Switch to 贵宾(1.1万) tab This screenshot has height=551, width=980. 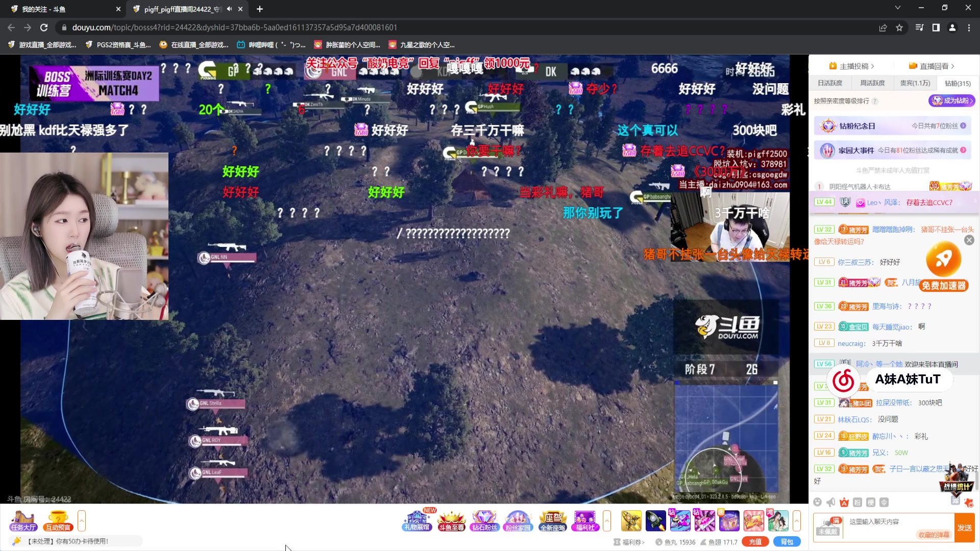click(915, 83)
